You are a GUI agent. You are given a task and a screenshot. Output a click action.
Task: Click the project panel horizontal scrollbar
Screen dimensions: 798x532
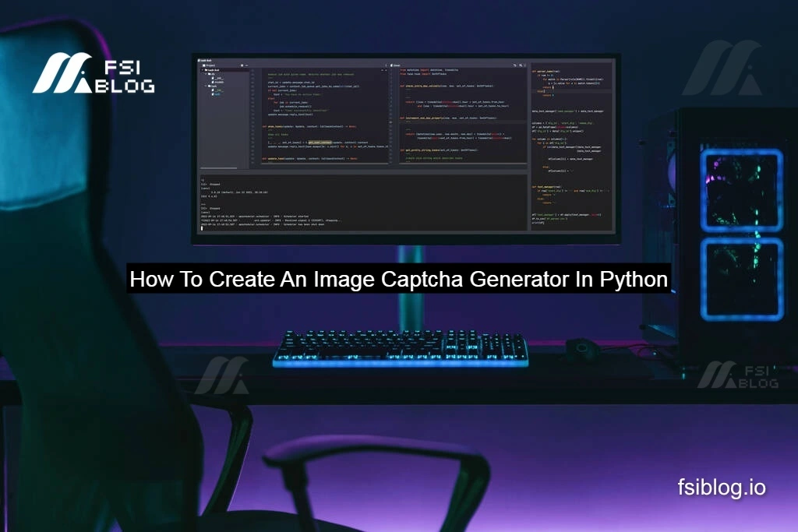[x=221, y=167]
